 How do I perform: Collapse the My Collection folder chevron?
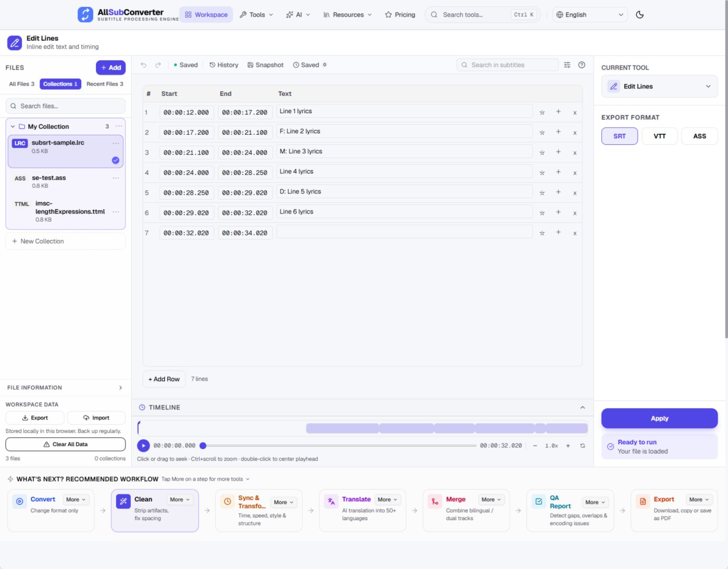coord(13,126)
